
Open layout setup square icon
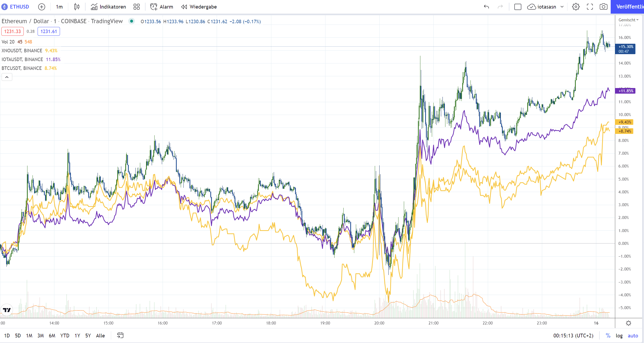(x=518, y=7)
